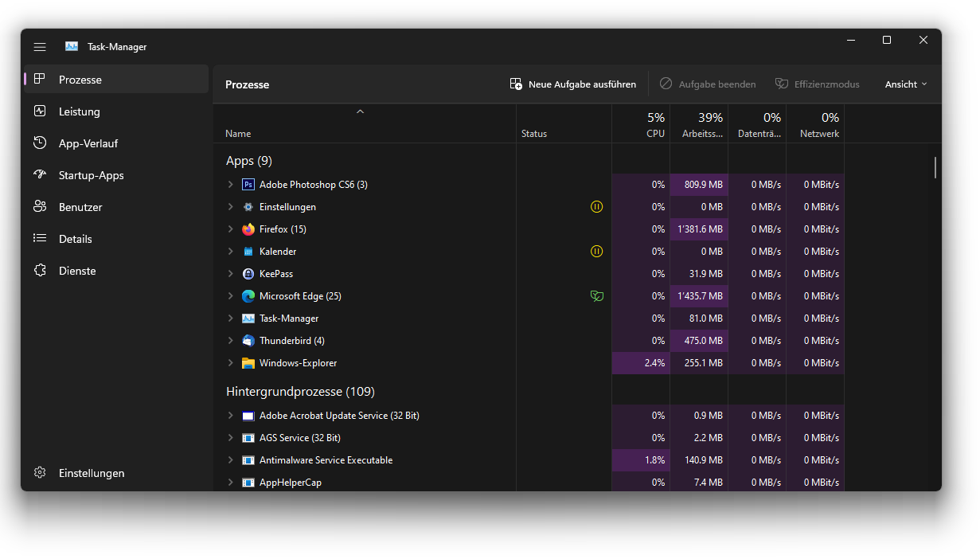
Task: Click the Thunderbird process icon
Action: click(x=248, y=341)
